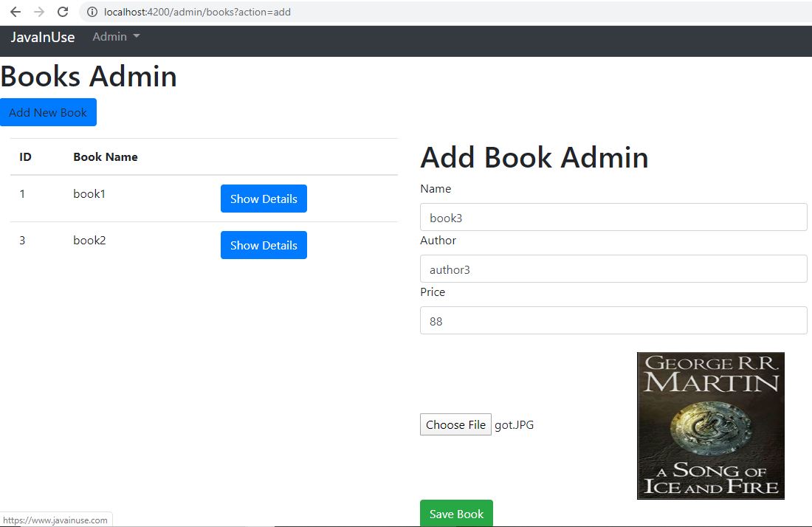Click the 'ID' column header
The image size is (812, 527).
[x=25, y=157]
